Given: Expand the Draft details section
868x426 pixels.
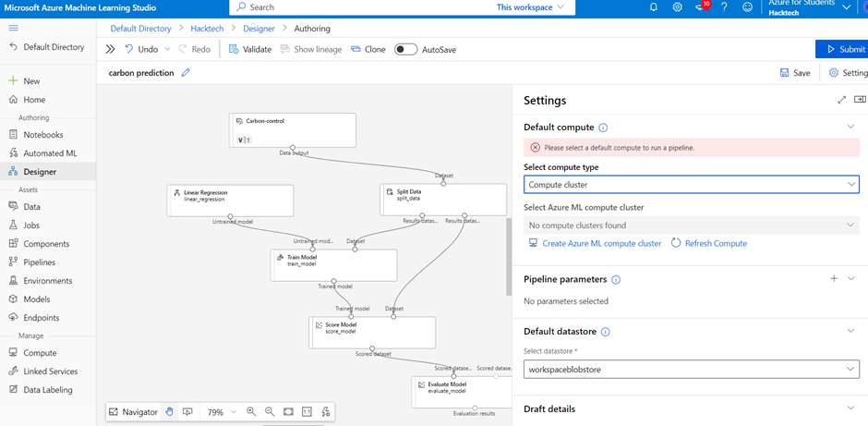Looking at the screenshot, I should click(x=851, y=408).
